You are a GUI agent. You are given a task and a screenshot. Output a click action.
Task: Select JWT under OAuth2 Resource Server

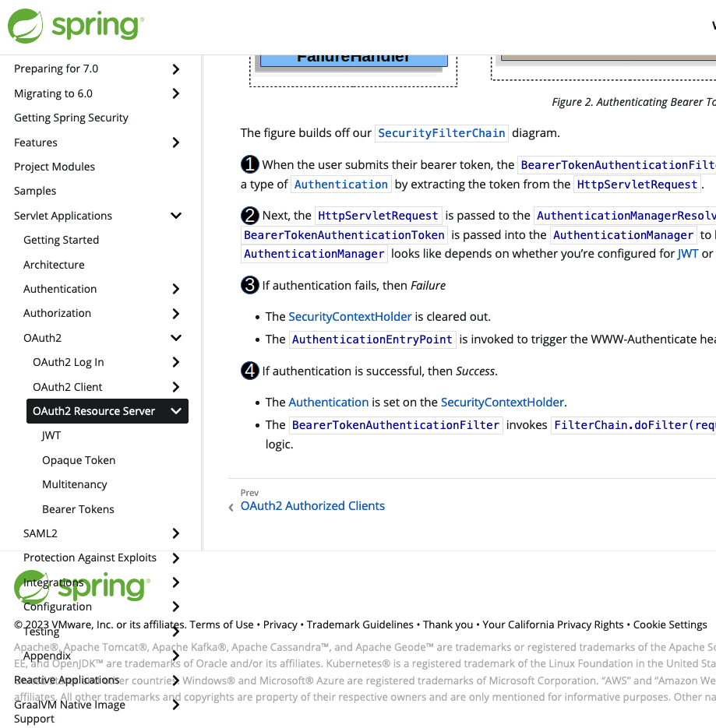pos(51,435)
